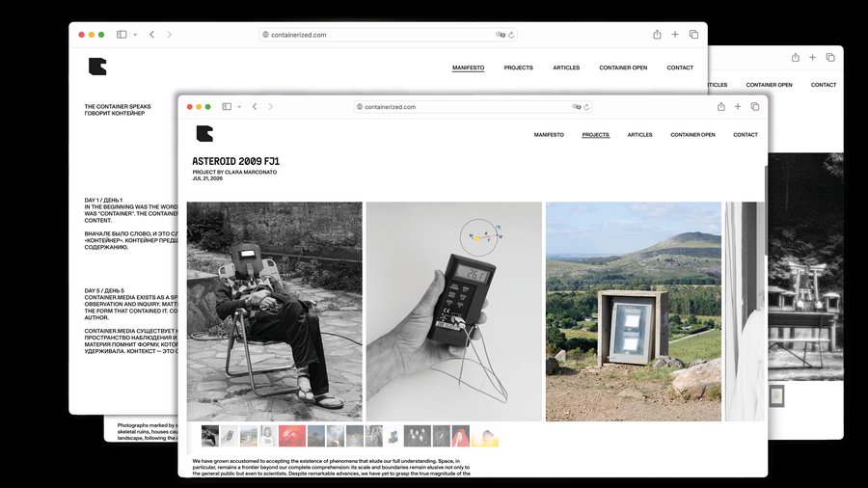Go forward in the back-left Safari window
Viewport: 868px width, 488px height.
pyautogui.click(x=170, y=35)
